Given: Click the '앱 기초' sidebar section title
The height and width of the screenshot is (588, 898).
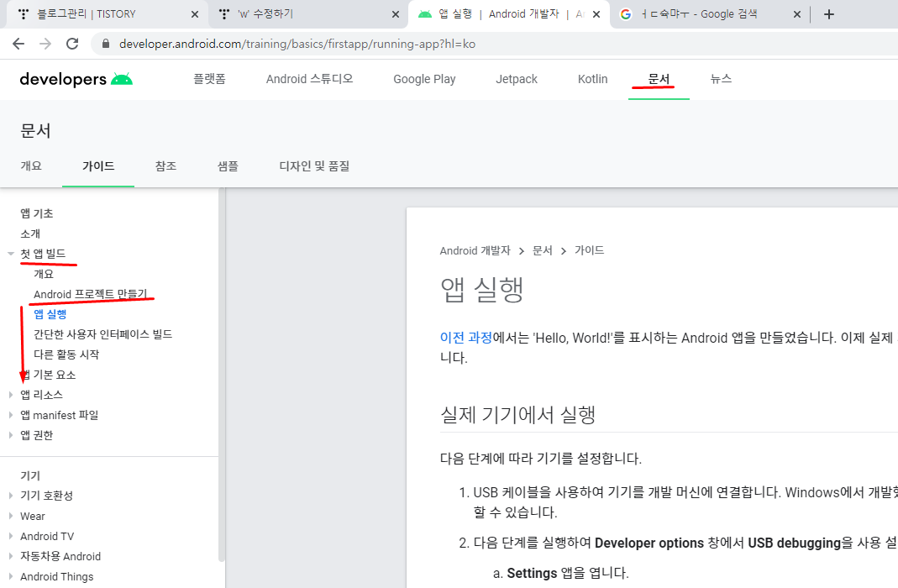Looking at the screenshot, I should coord(37,213).
